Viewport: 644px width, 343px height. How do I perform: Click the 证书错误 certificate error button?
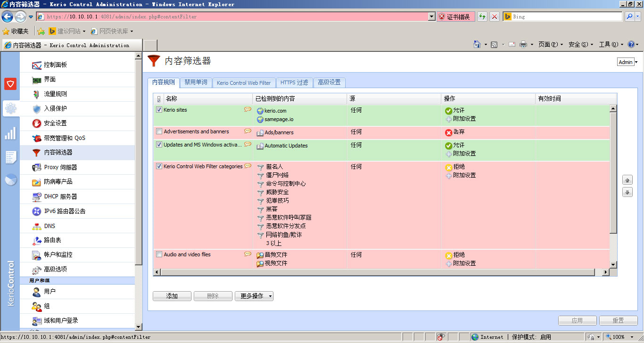point(455,16)
